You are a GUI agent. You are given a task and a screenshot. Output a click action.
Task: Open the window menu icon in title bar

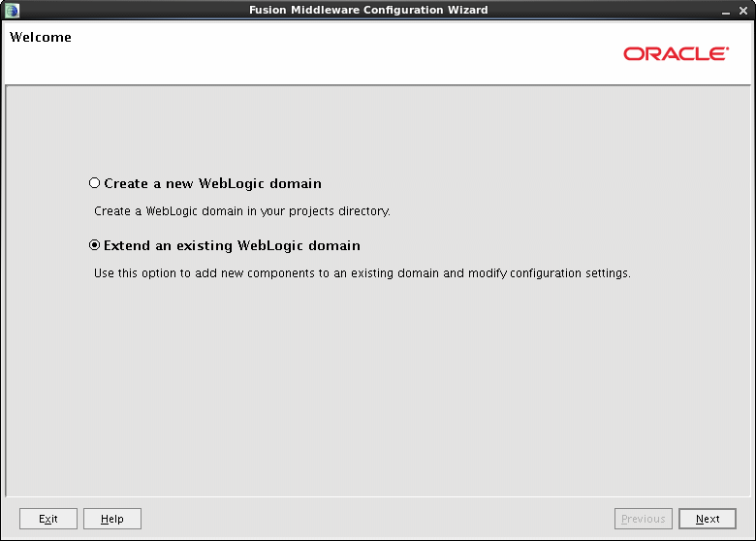[x=12, y=10]
